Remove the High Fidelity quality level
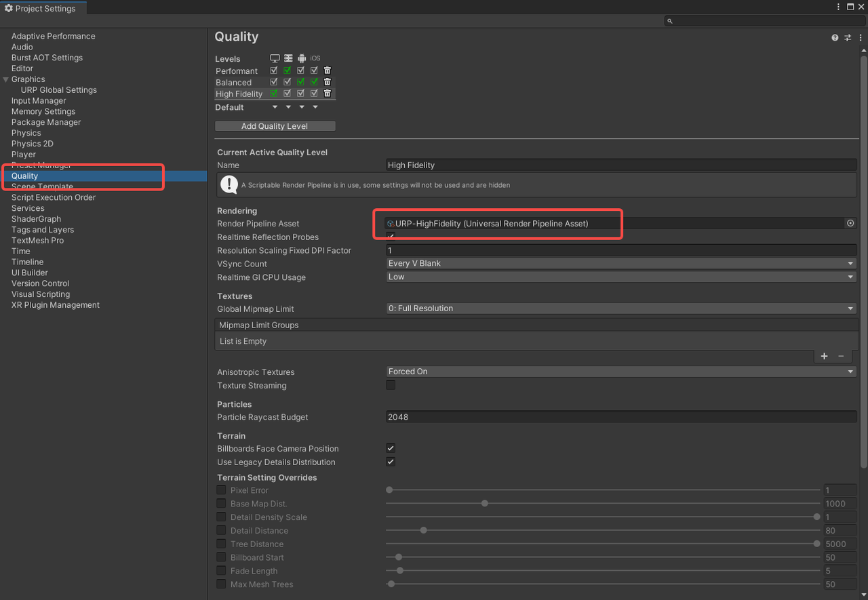 tap(328, 94)
